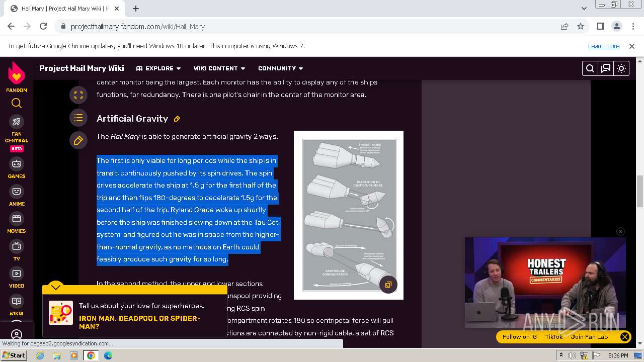644x362 pixels.
Task: Open the Iron Man, Deadpool or Spider-Man link
Action: 140,322
